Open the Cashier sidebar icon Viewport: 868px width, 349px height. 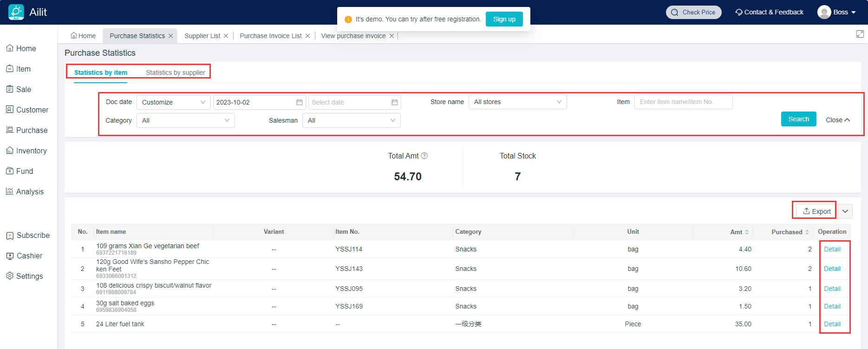10,256
